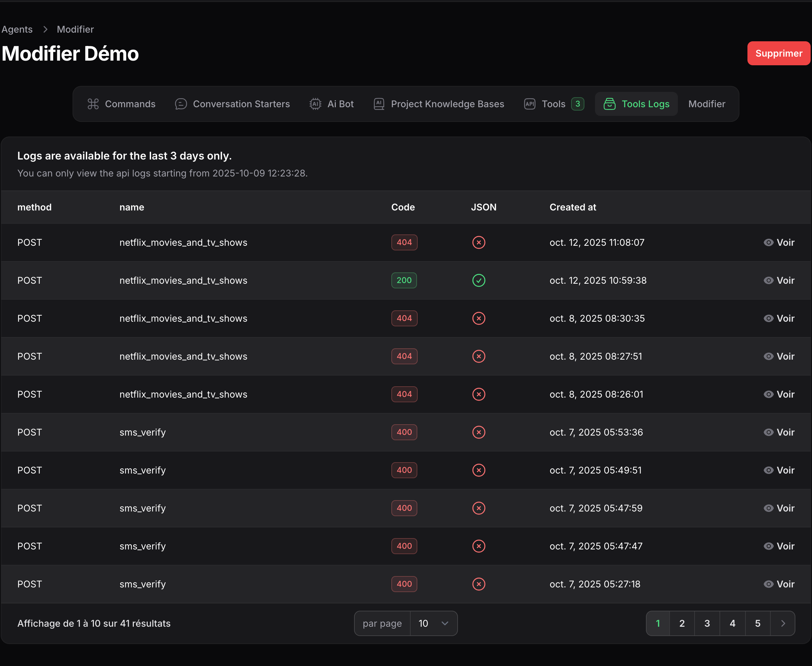Click the Conversation Starters speech bubble icon
The image size is (812, 666).
181,104
